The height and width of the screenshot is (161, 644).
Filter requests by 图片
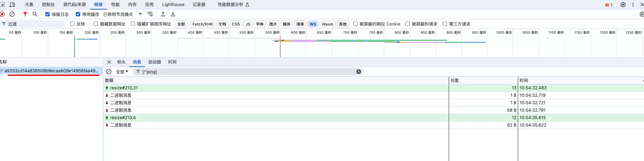pos(273,24)
